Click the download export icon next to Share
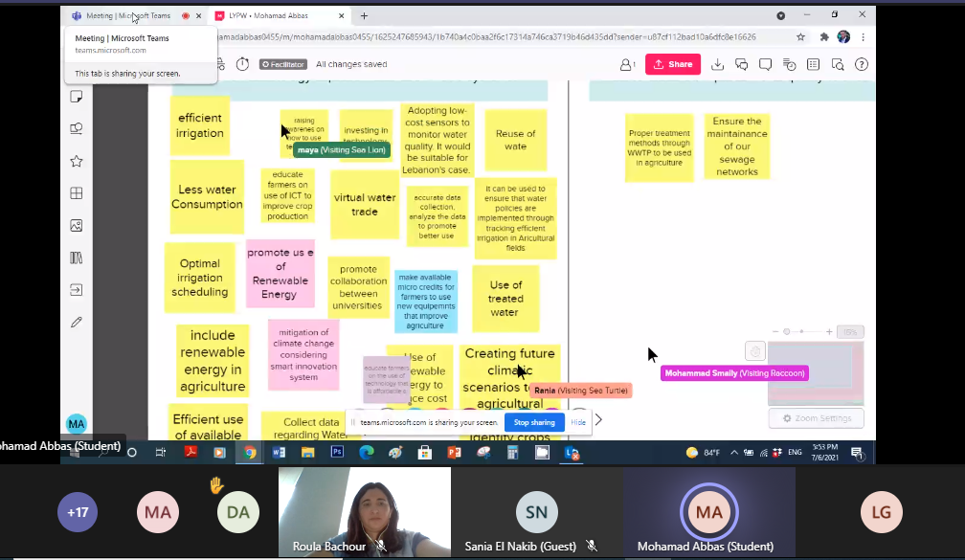 point(717,64)
